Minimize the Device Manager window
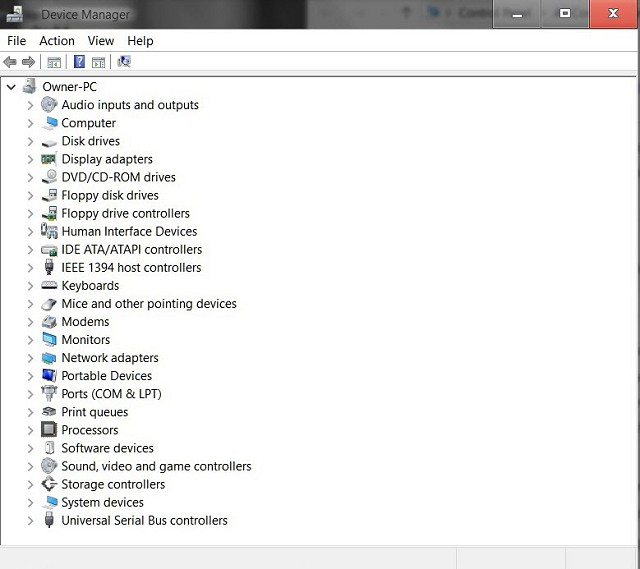The width and height of the screenshot is (640, 569). 517,14
